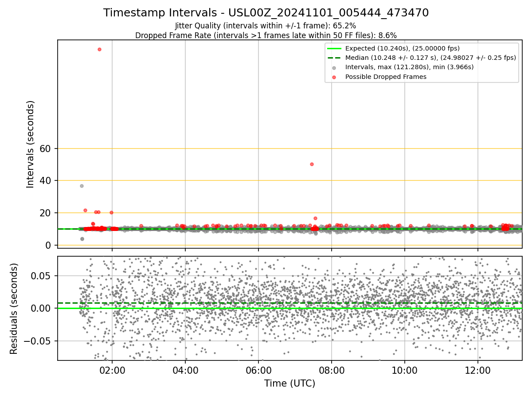Click the 'Residuals (seconds)' y-axis label

(x=14, y=309)
